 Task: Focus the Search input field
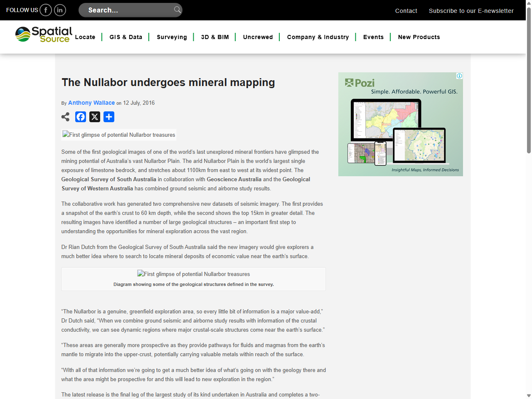tap(130, 10)
